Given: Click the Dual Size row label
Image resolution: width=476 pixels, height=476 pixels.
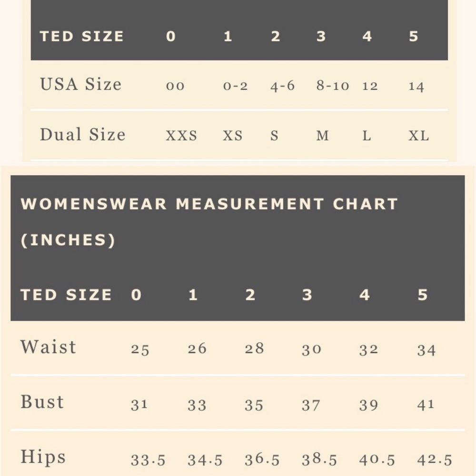Looking at the screenshot, I should tap(82, 134).
